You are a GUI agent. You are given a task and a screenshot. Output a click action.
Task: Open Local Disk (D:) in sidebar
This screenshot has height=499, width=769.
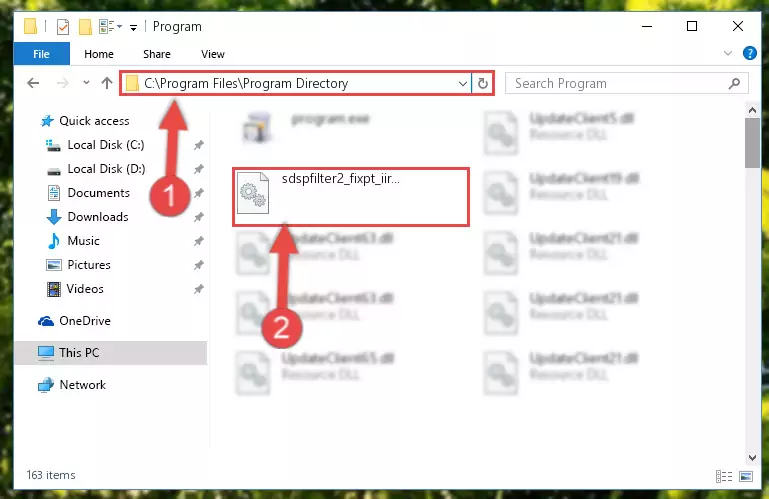(x=106, y=169)
